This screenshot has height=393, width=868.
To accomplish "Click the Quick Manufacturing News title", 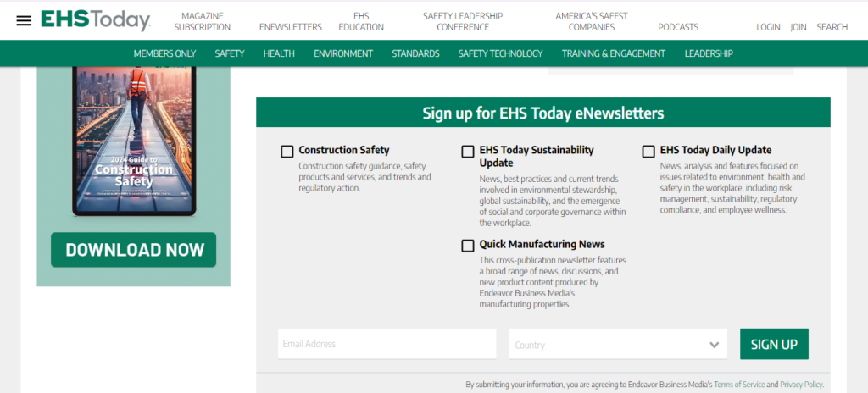I will coord(542,244).
